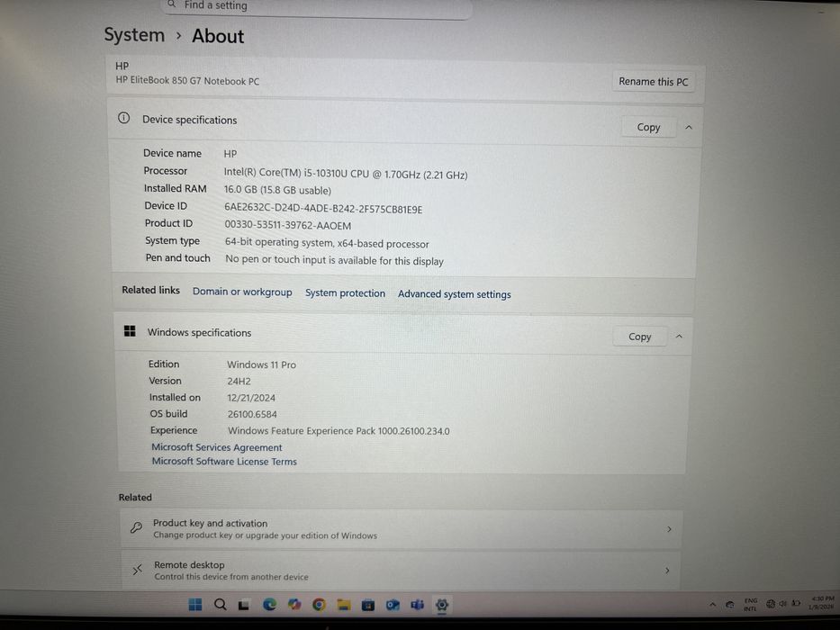This screenshot has height=630, width=840.
Task: Click the battery tray icon
Action: [796, 603]
